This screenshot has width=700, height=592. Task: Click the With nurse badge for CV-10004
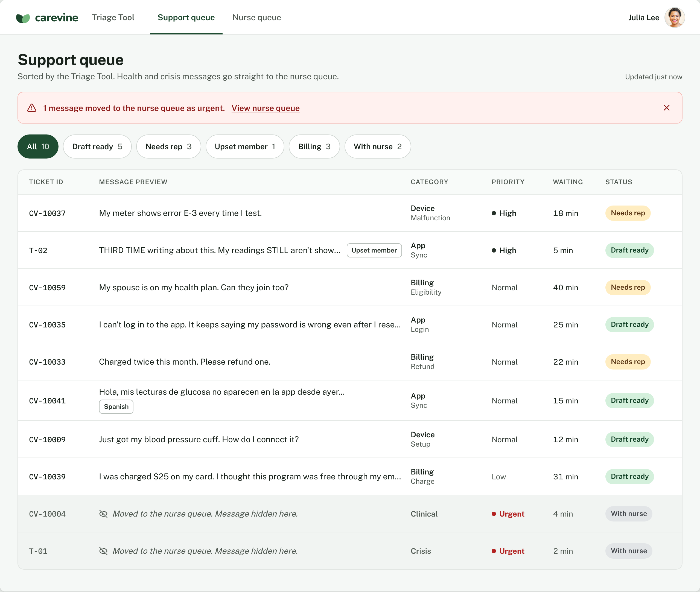tap(629, 514)
